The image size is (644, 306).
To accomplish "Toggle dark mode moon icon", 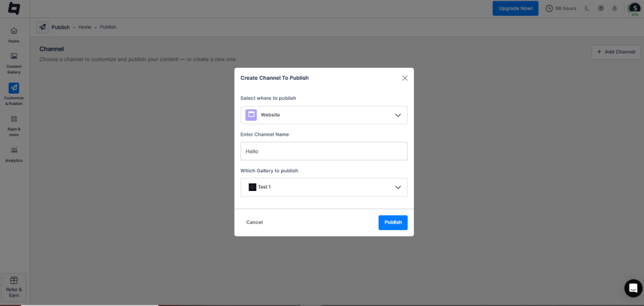I will (587, 8).
